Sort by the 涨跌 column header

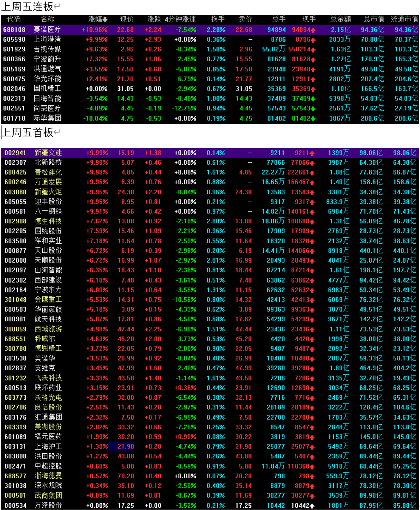(x=154, y=19)
